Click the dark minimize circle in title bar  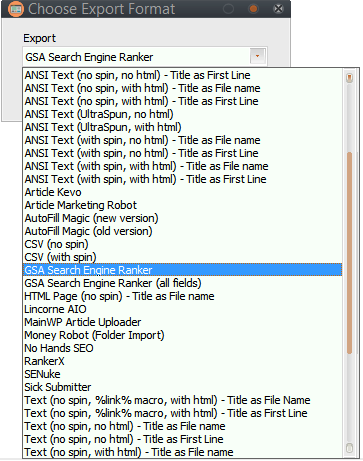pyautogui.click(x=228, y=9)
